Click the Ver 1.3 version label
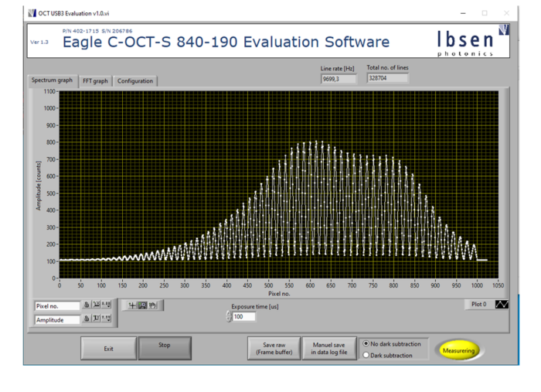 point(39,42)
